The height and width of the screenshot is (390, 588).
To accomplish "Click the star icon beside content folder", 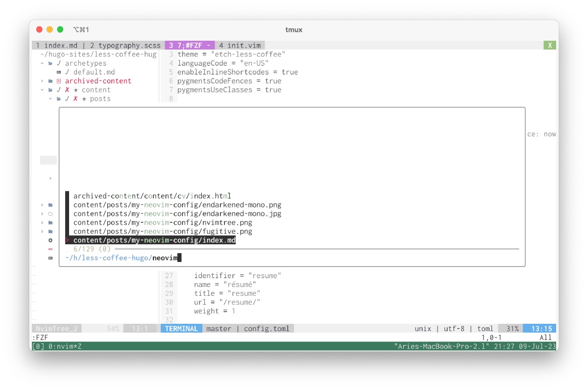I will (x=75, y=90).
